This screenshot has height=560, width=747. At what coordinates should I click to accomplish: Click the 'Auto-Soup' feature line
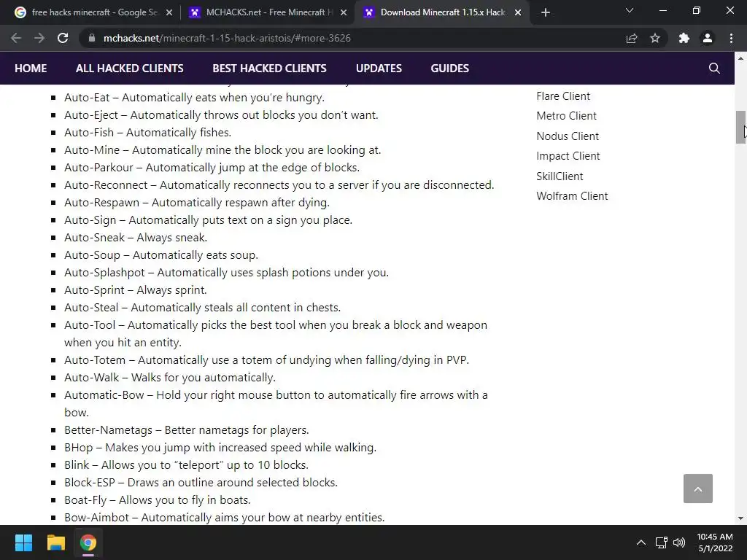161,255
